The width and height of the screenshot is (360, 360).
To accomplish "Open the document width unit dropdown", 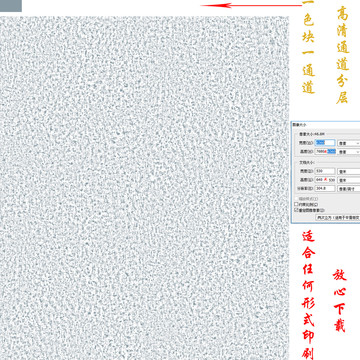I will pyautogui.click(x=349, y=171).
